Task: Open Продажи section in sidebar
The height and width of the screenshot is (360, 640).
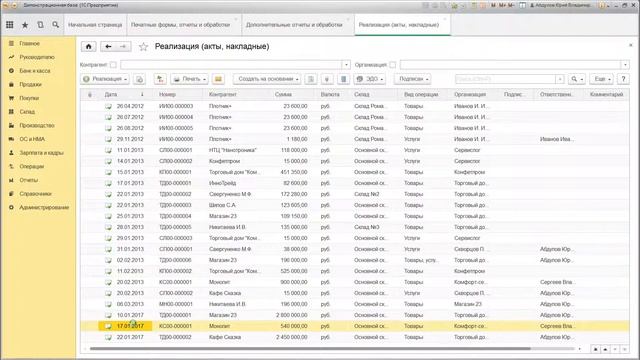Action: point(30,84)
